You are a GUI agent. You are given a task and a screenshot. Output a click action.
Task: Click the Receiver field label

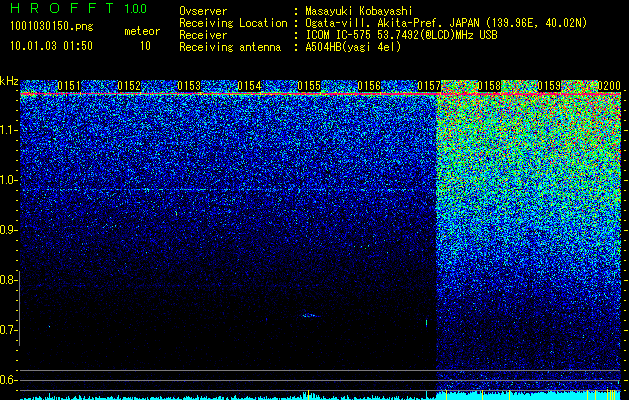[x=203, y=35]
